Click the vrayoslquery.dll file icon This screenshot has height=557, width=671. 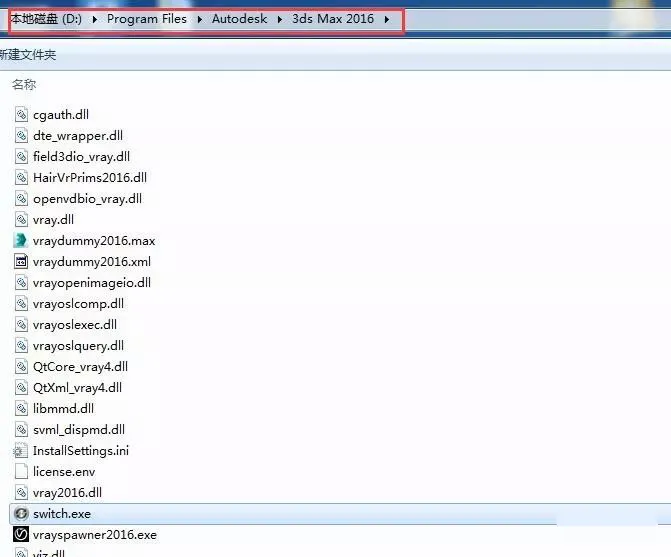tap(21, 345)
